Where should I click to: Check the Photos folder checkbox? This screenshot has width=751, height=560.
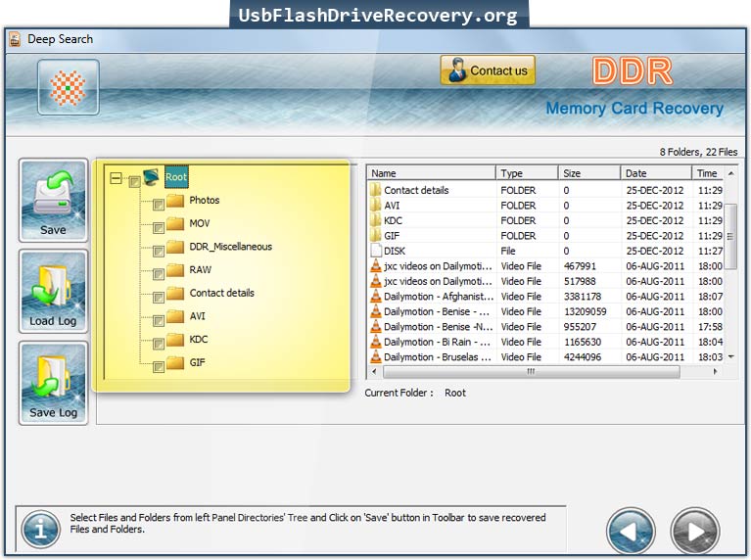[x=159, y=205]
